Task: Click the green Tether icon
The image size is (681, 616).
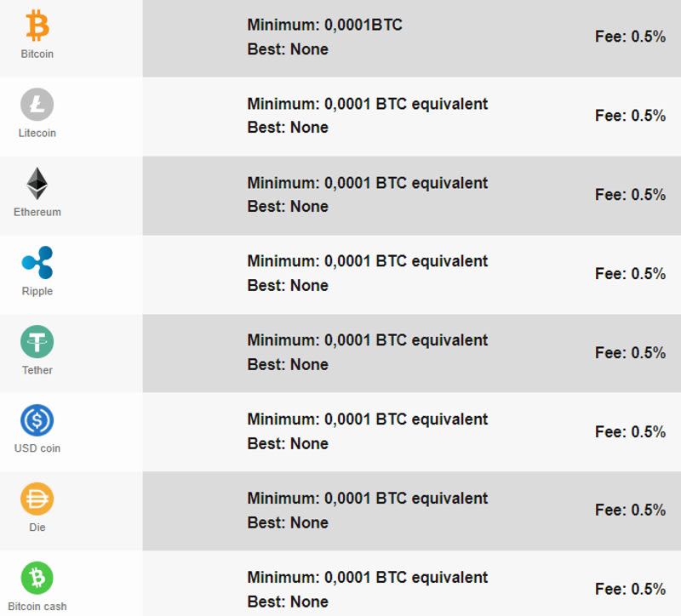Action: click(37, 342)
